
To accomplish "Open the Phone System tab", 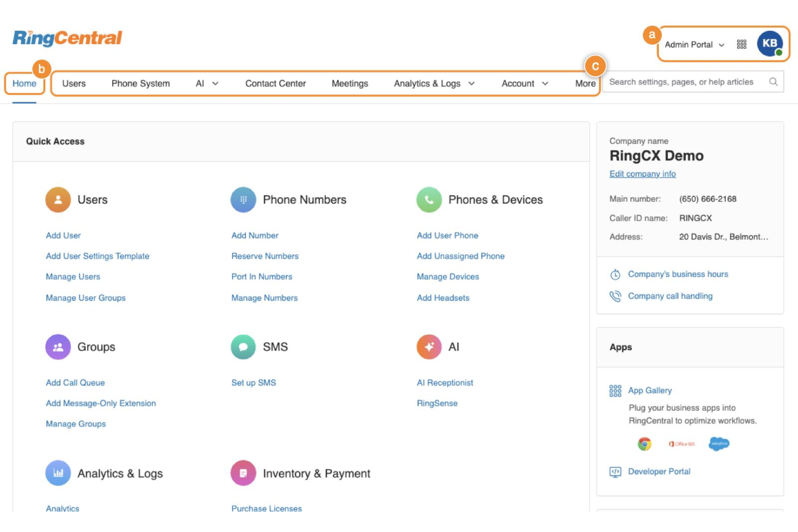I will tap(141, 84).
